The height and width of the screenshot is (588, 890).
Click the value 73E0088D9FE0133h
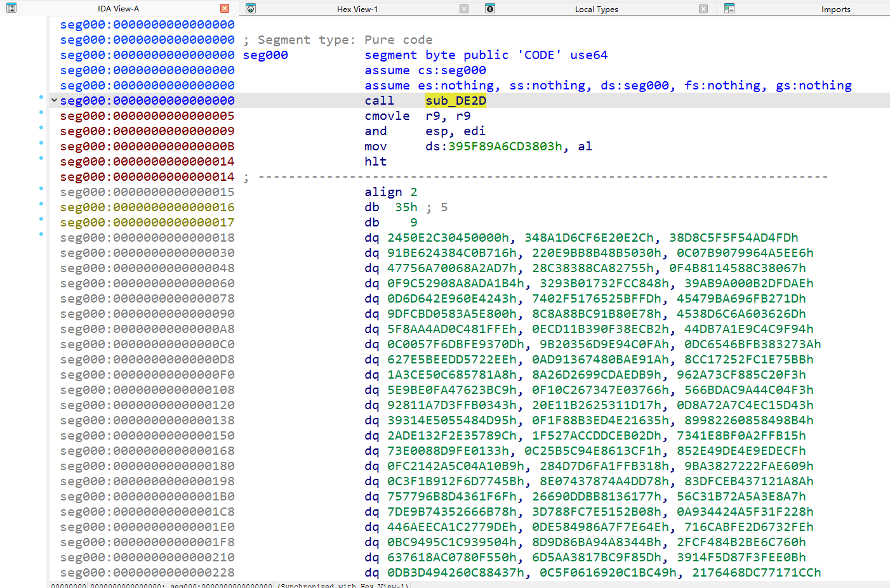[448, 450]
